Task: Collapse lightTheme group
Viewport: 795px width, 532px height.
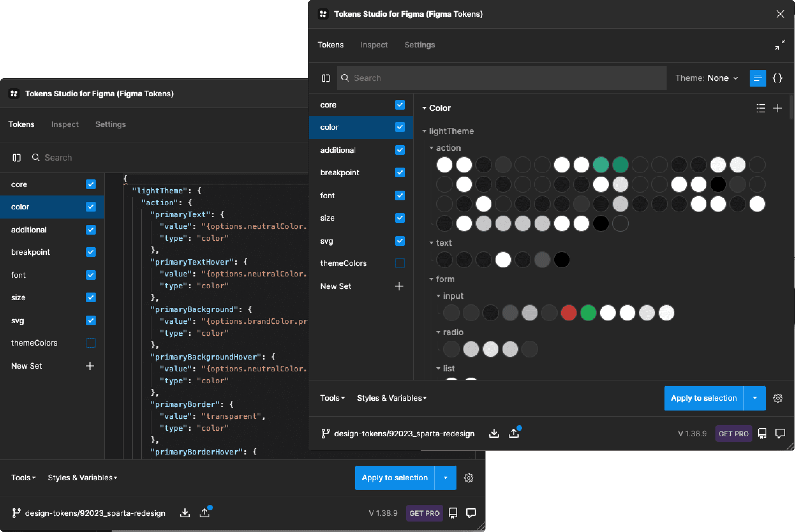Action: [424, 131]
